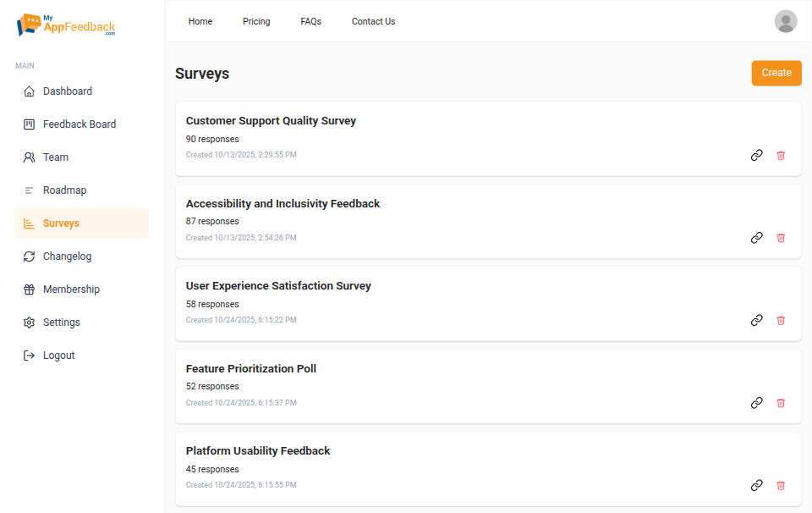812x513 pixels.
Task: Copy link for Customer Support Quality Survey
Action: 756,155
